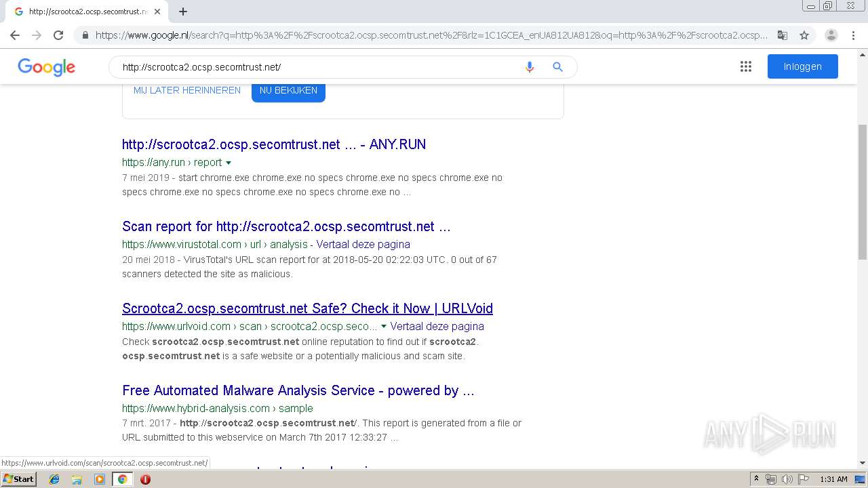Screen dimensions: 868x488
Task: Go forward to the next page
Action: (37, 35)
